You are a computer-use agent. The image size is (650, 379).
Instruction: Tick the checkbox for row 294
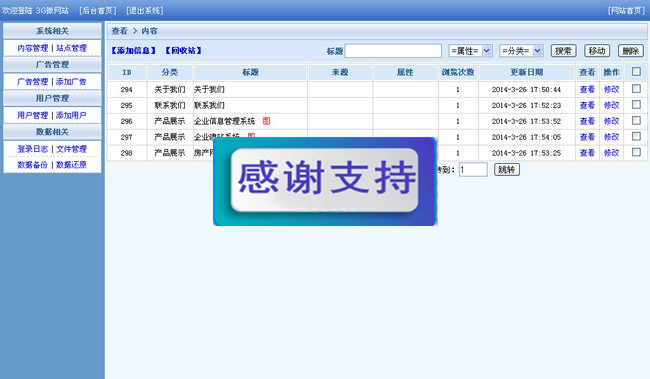636,88
